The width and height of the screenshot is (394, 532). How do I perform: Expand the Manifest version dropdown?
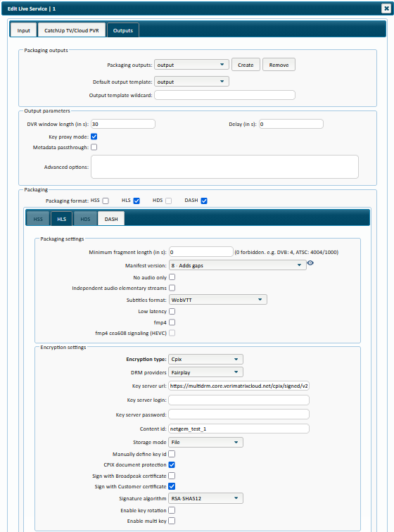click(x=237, y=265)
